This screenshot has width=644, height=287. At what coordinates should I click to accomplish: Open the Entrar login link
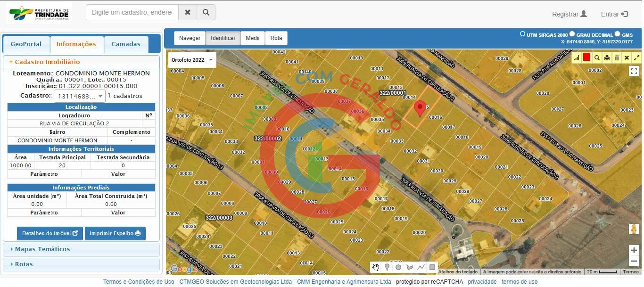coord(614,14)
